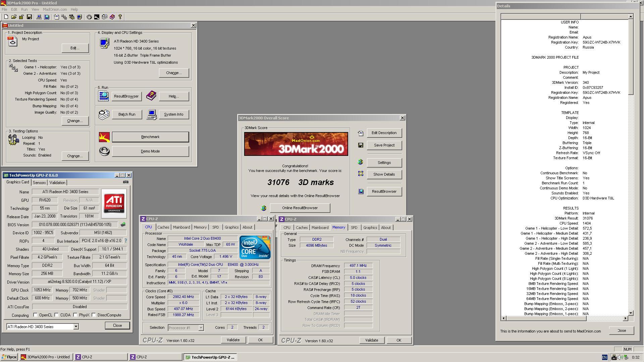
Task: Click the question mark toolbar icon
Action: pyautogui.click(x=120, y=17)
